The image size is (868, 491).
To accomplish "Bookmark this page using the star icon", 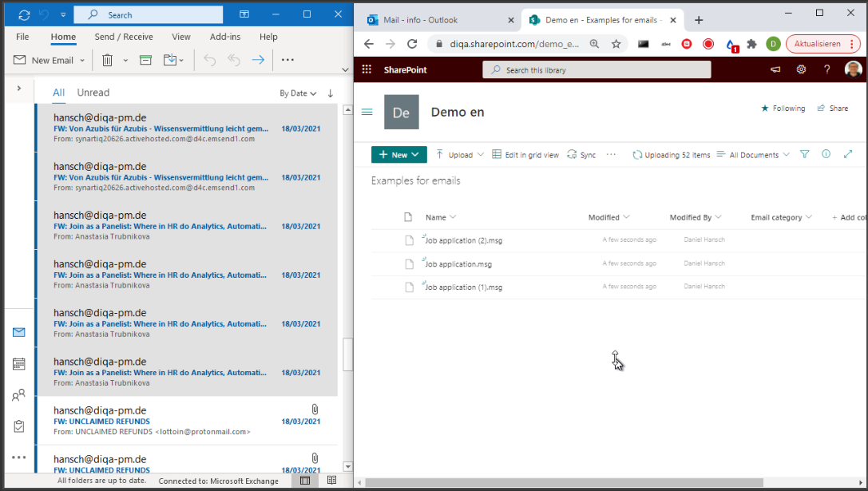I will pos(616,44).
